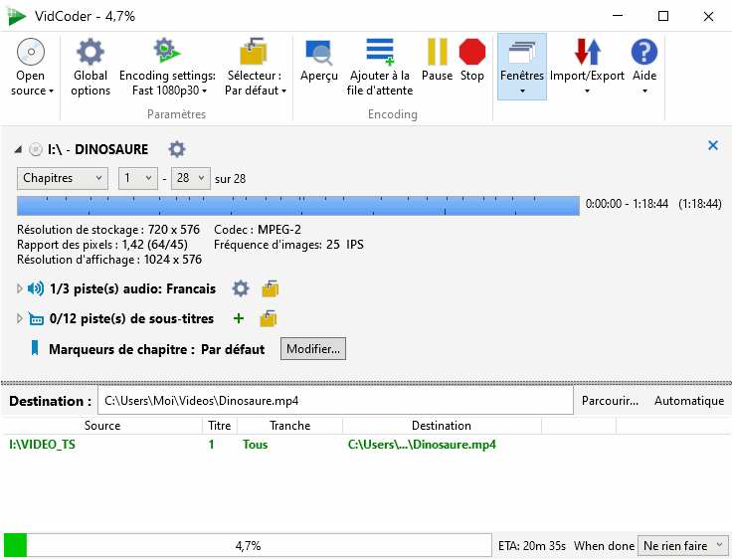Screen dimensions: 733x560
Task: Click the ETA: 20m 35s status text
Action: [x=532, y=546]
